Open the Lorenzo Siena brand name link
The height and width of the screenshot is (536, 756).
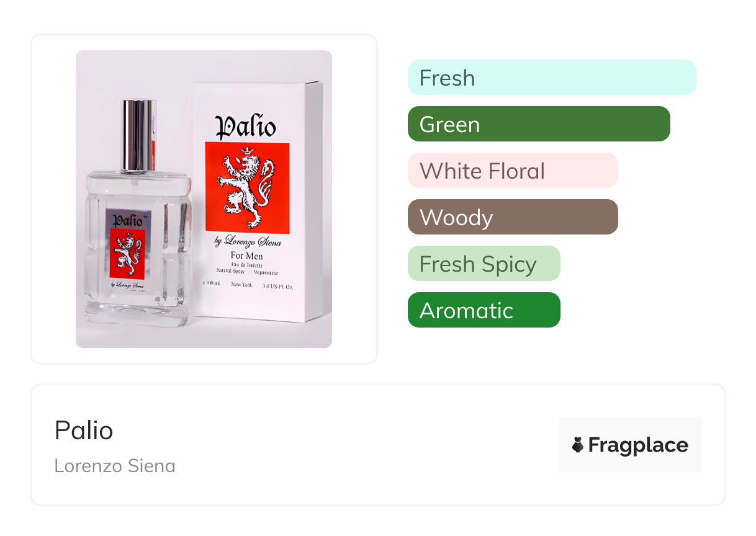(115, 465)
